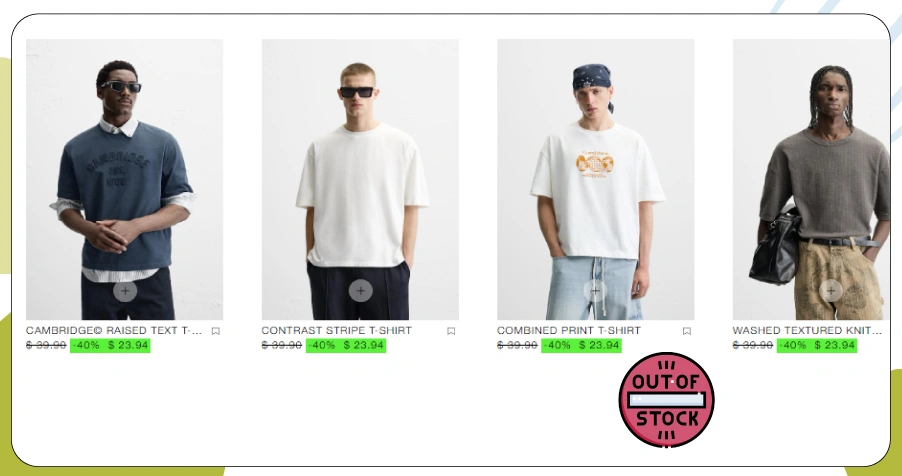
Task: Select the orange print t-shirt product photo
Action: (595, 179)
